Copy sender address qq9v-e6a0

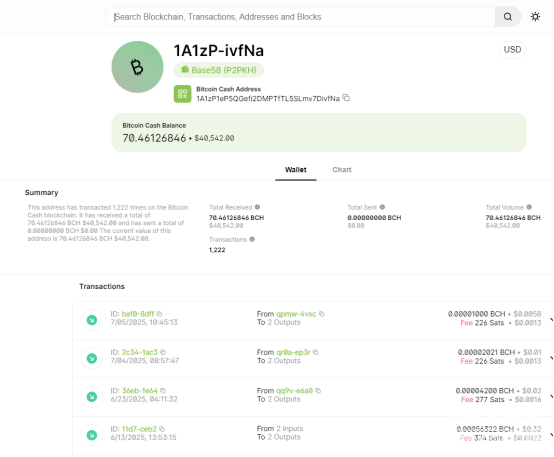(x=318, y=391)
